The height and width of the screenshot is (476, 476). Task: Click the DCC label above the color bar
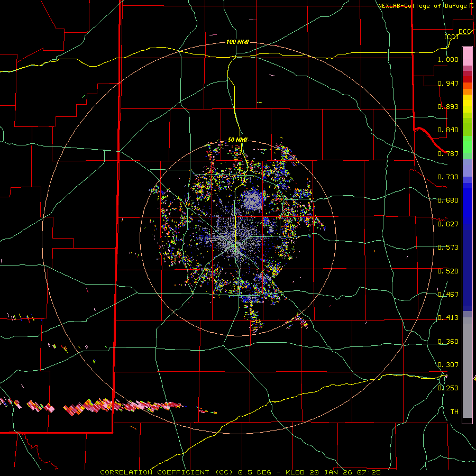click(x=465, y=31)
